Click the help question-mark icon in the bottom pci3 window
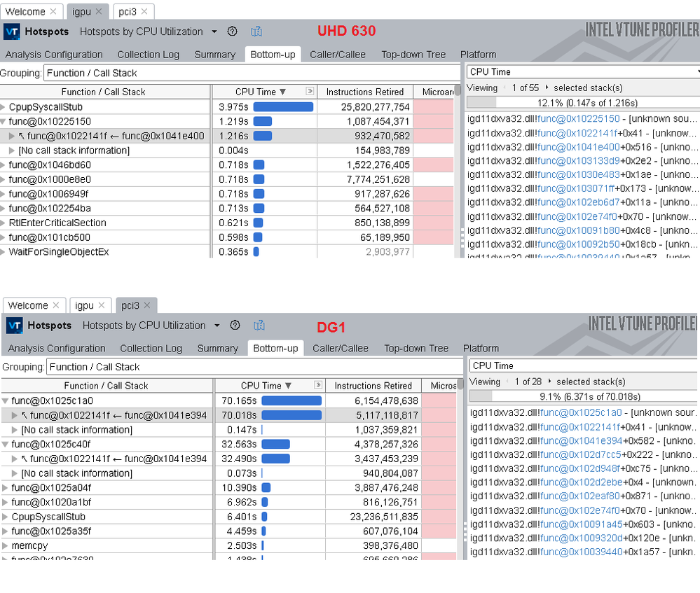 [x=235, y=326]
